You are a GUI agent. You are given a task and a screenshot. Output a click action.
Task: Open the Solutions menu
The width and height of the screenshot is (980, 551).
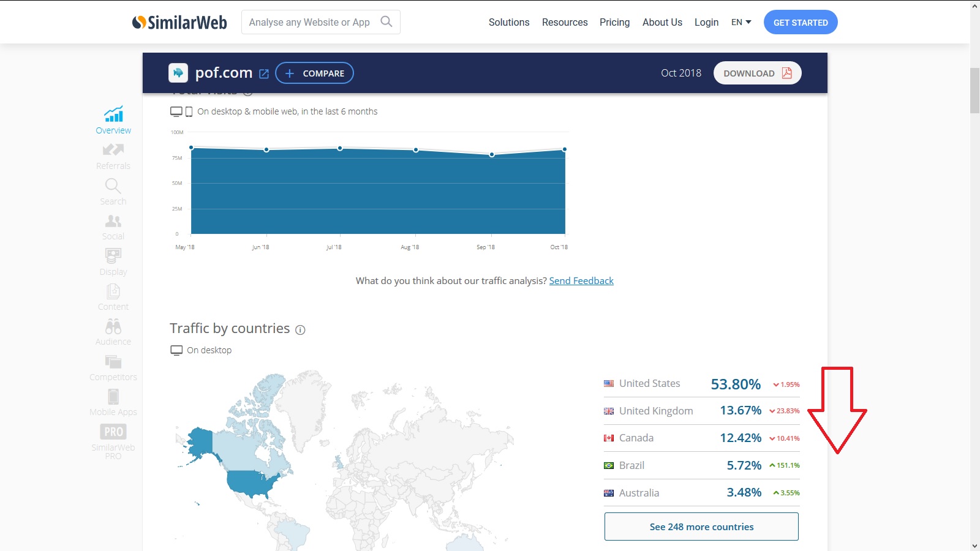(x=509, y=22)
